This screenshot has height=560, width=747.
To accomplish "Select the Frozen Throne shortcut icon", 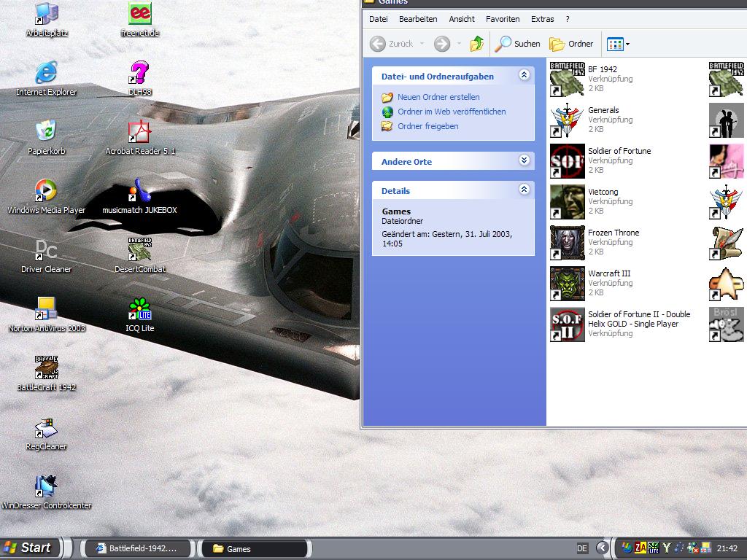I will click(x=567, y=243).
